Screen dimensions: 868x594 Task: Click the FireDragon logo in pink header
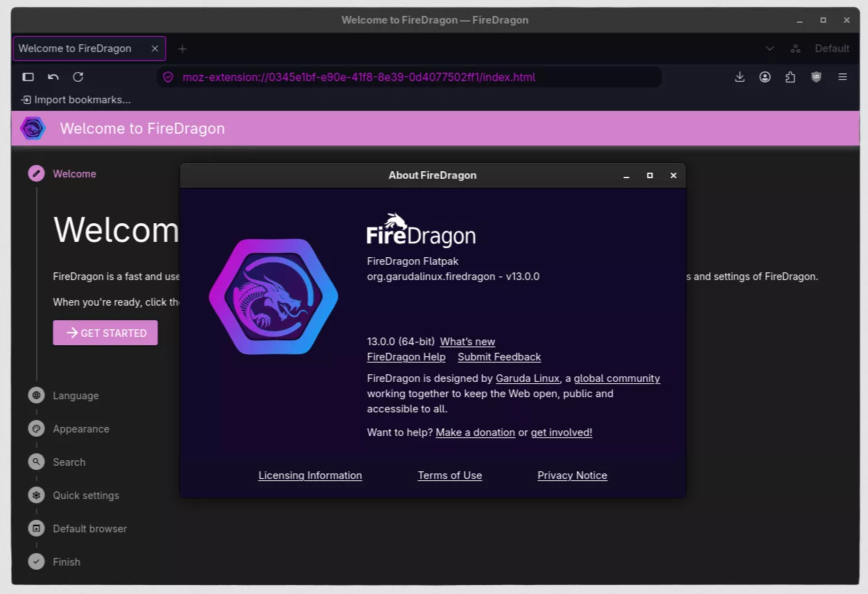[x=33, y=128]
